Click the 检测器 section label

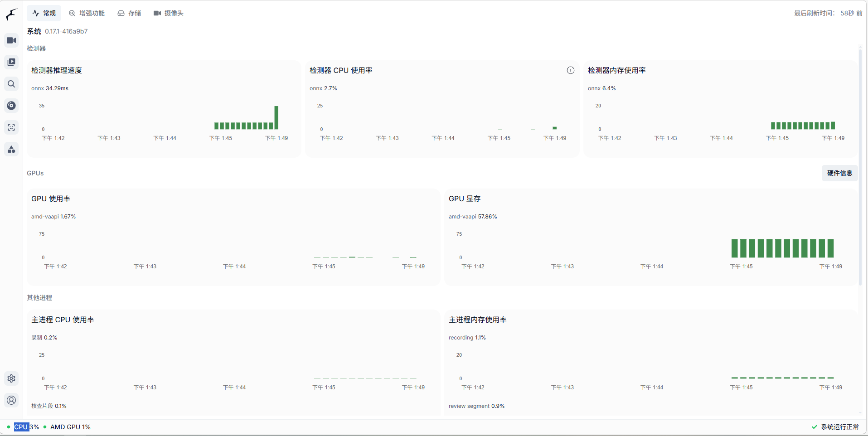[x=36, y=48]
